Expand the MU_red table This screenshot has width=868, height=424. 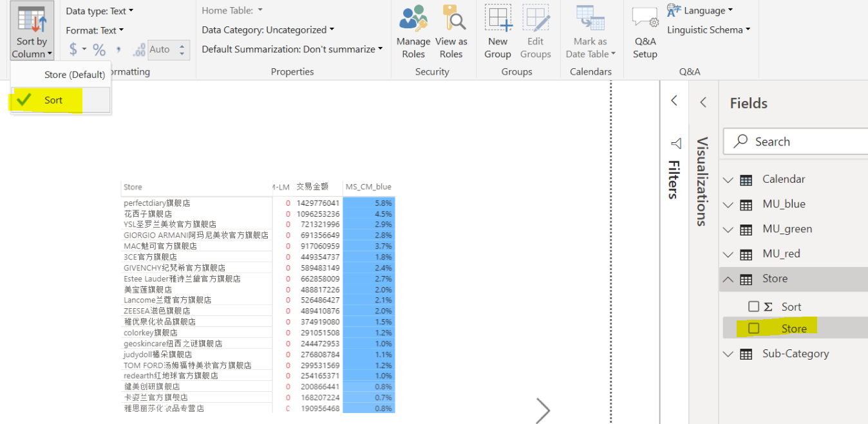(728, 254)
